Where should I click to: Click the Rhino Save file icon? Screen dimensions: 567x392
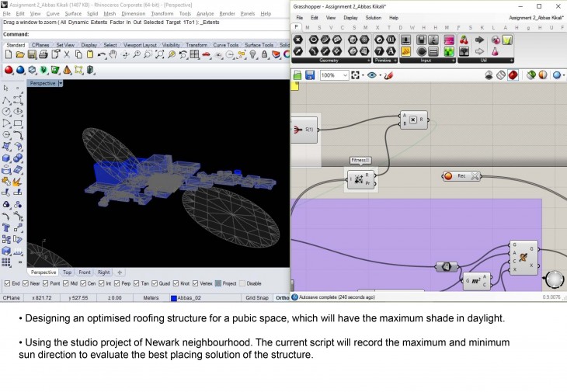[x=30, y=55]
